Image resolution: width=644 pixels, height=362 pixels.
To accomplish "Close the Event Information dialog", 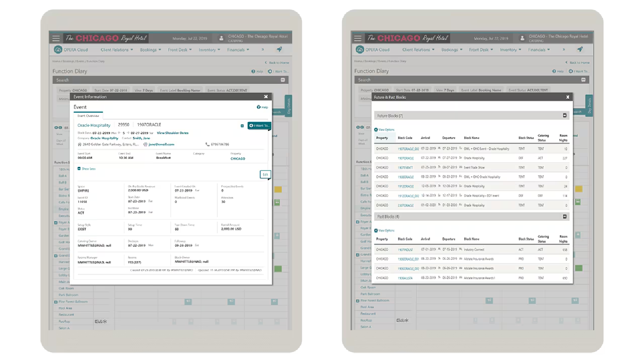I will coord(266,97).
